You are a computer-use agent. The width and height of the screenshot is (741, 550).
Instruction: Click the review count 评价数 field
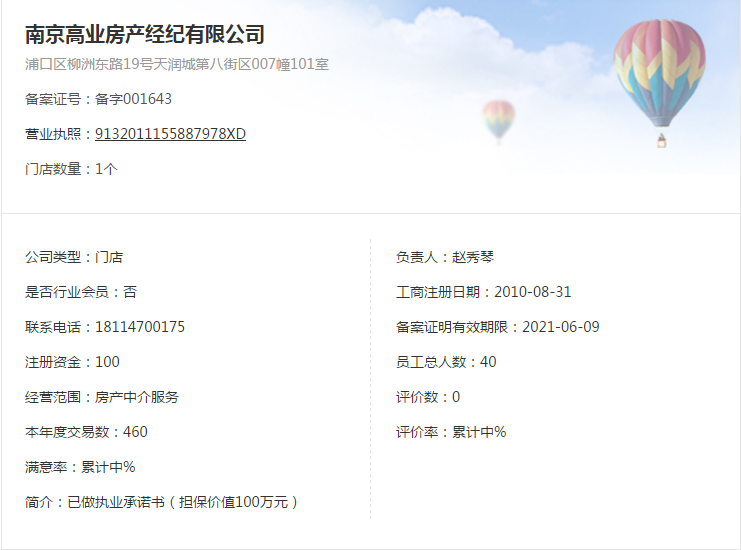click(x=428, y=397)
